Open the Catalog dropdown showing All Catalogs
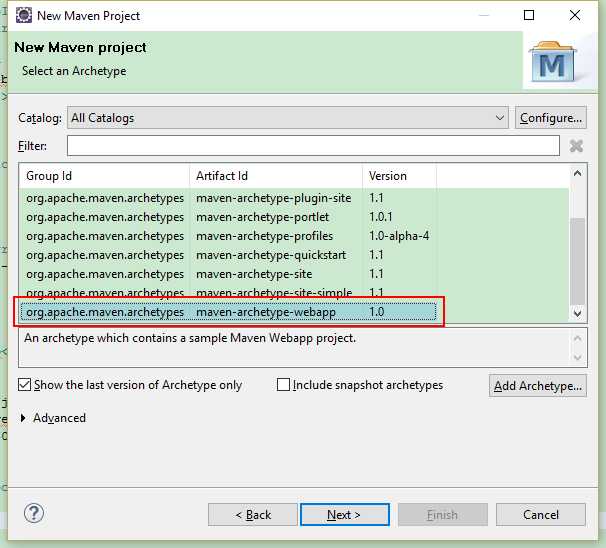 coord(288,117)
